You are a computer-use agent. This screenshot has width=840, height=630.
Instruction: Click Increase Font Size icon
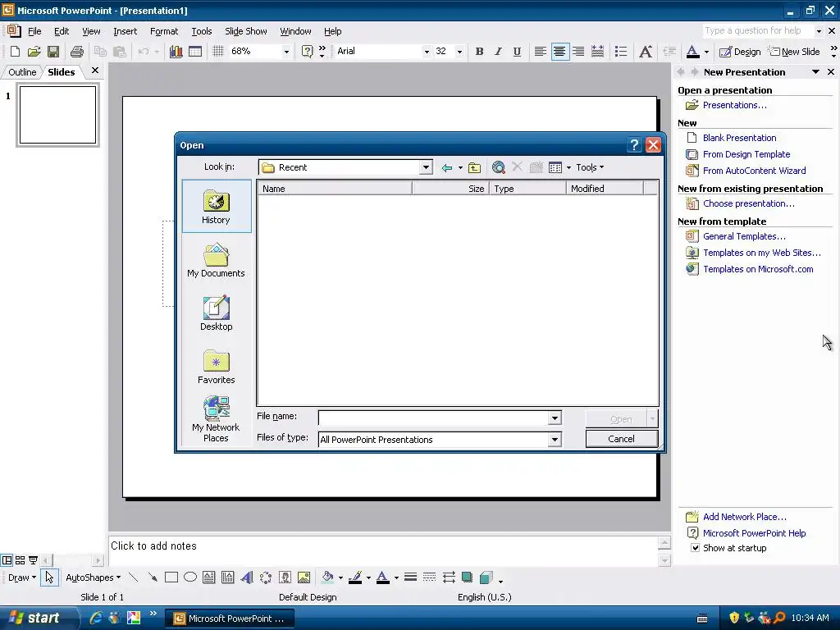(646, 52)
